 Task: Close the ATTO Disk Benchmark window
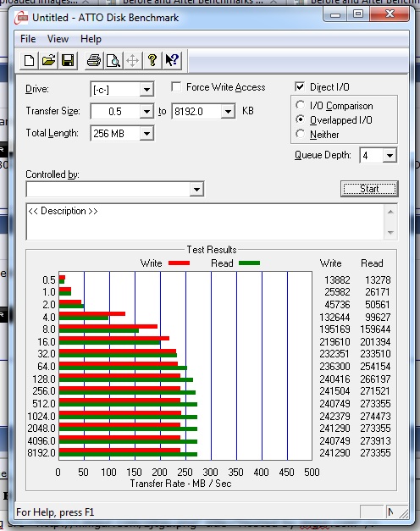click(390, 14)
